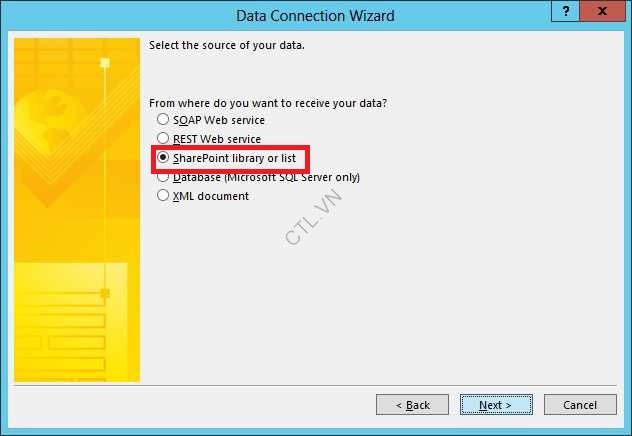Click the 'REST Web service' label text
Image resolution: width=632 pixels, height=436 pixels.
pos(217,139)
